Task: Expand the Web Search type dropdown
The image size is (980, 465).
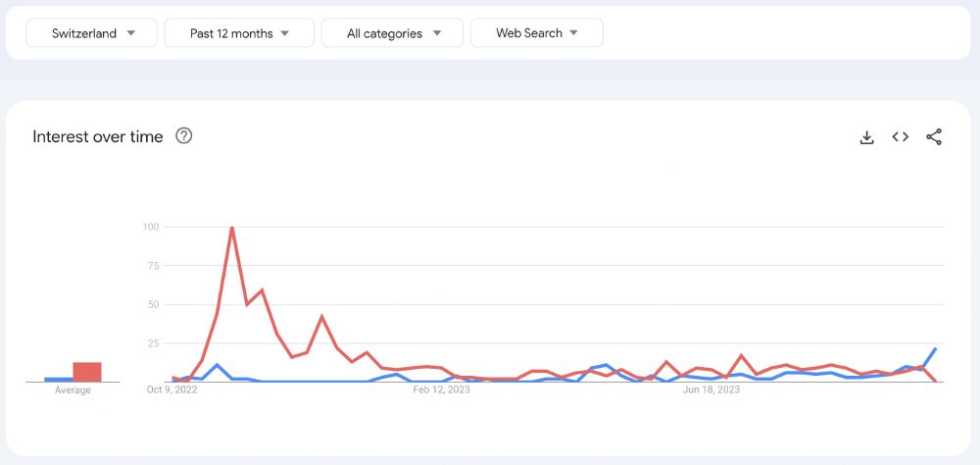Action: (536, 33)
